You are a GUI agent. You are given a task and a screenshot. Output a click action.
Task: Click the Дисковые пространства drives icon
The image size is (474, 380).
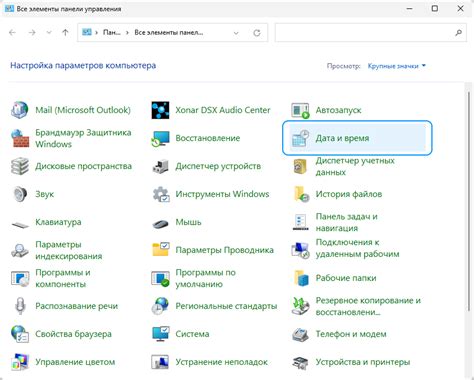20,166
